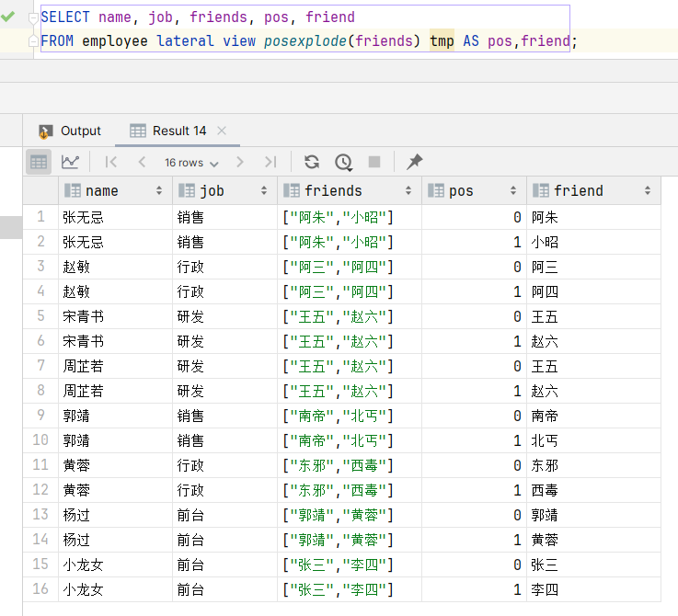
Task: Sort by the job column arrows
Action: [x=264, y=190]
